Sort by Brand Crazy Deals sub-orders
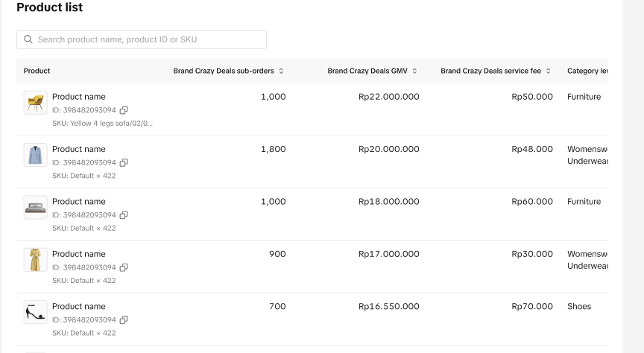The width and height of the screenshot is (644, 353). coord(281,71)
